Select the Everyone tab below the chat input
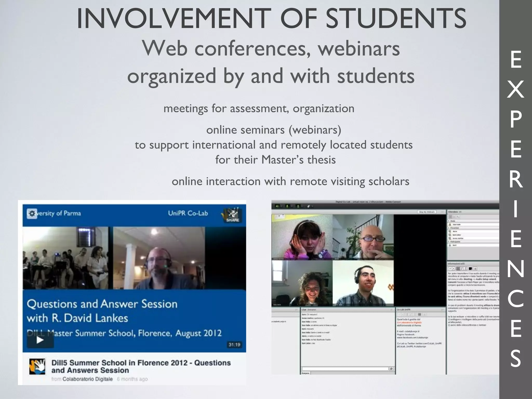Image resolution: width=532 pixels, height=399 pixels. click(305, 373)
